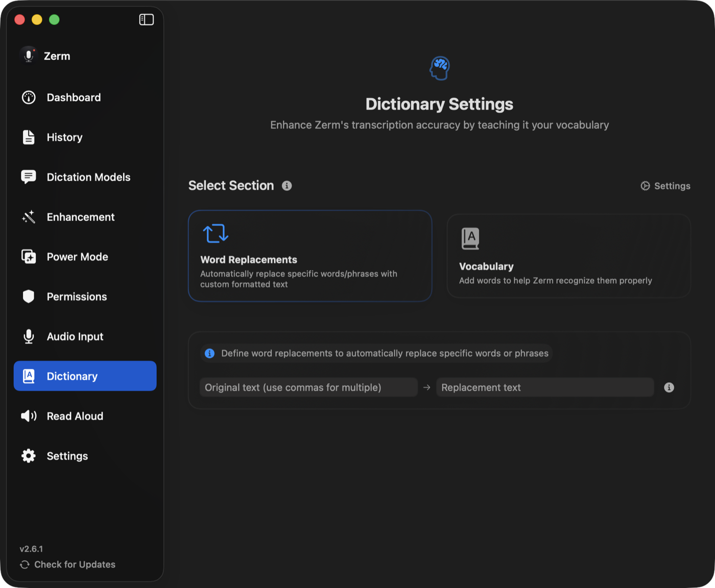Screen dimensions: 715x588
Task: Select the Dictionary label in sidebar
Action: click(x=72, y=376)
